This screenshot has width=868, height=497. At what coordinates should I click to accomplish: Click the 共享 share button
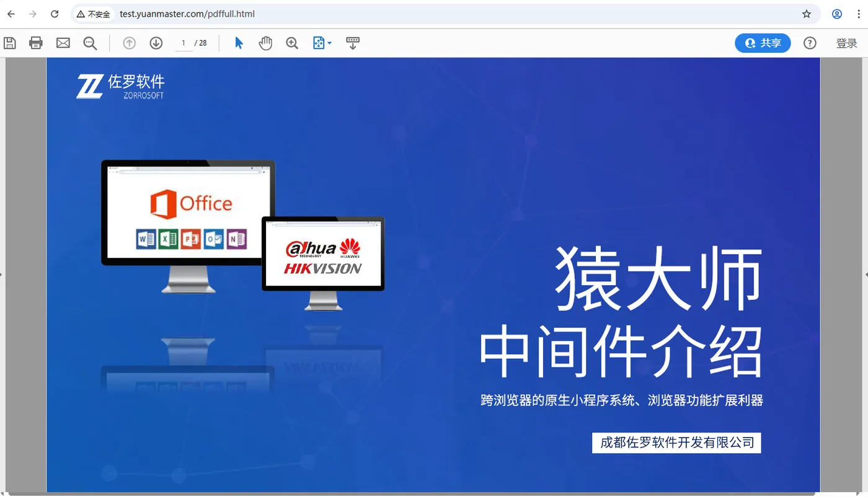[763, 43]
